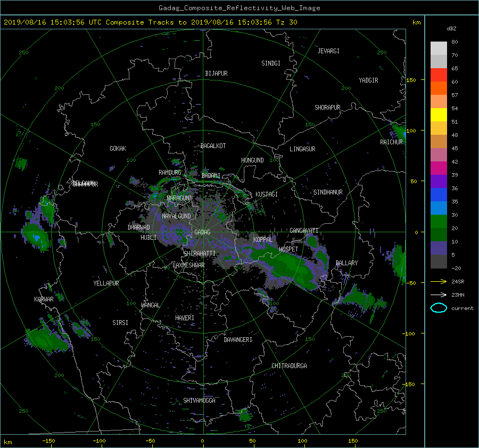Screen dimensions: 479x448
Task: Click the SHORAPUR city label
Action: click(327, 108)
